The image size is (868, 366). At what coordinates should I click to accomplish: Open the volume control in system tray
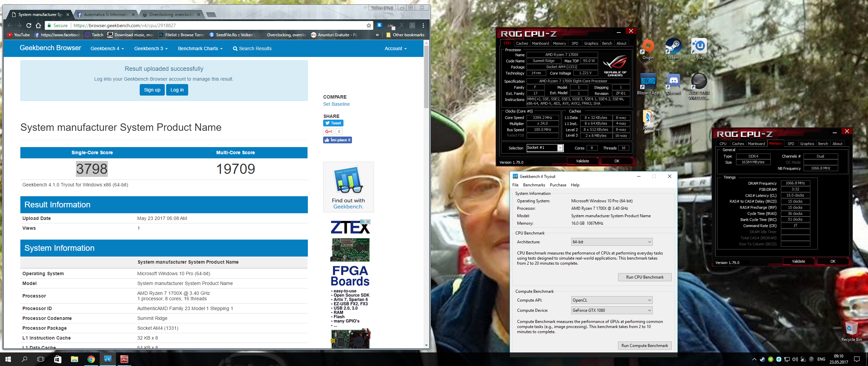pyautogui.click(x=795, y=359)
